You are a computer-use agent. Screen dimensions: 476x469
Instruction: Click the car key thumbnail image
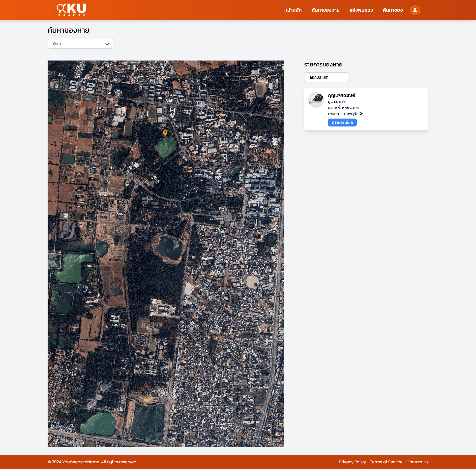click(x=316, y=100)
